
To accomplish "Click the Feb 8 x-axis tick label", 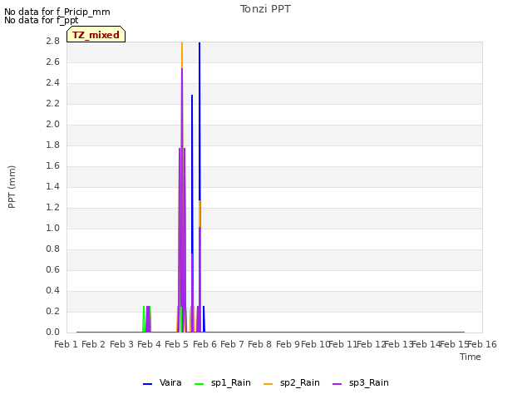I will click(x=260, y=344).
